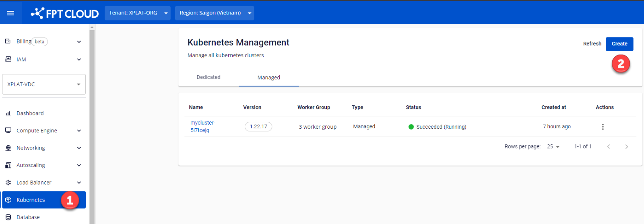
Task: Click the Refresh button
Action: (592, 44)
